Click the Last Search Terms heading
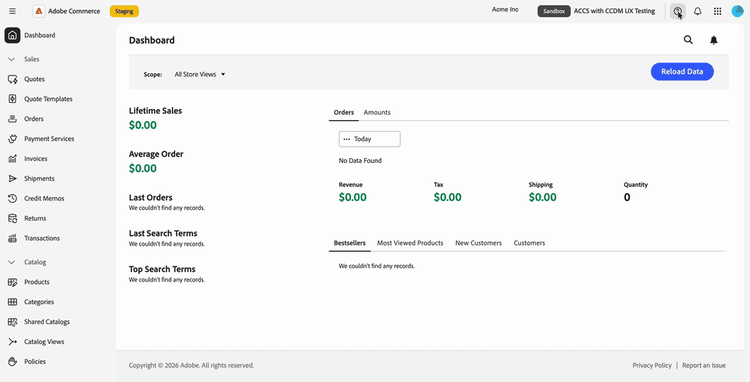Screen dimensions: 750x382 click(x=163, y=233)
